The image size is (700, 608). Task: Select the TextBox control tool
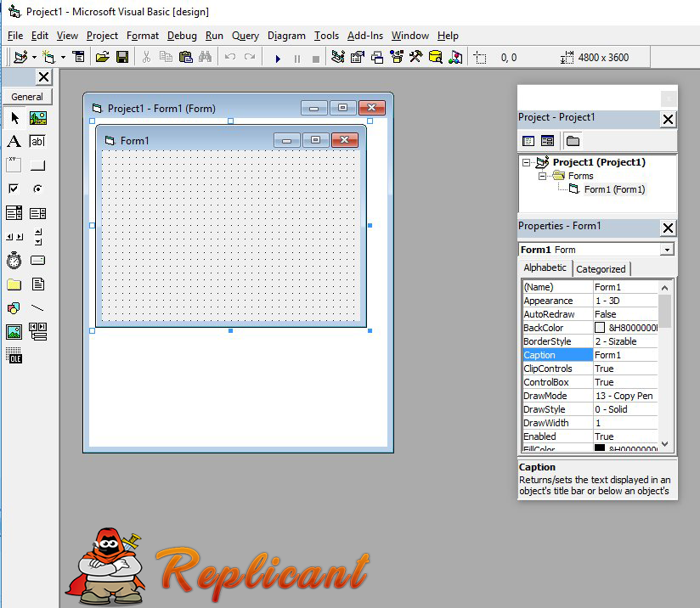[37, 142]
